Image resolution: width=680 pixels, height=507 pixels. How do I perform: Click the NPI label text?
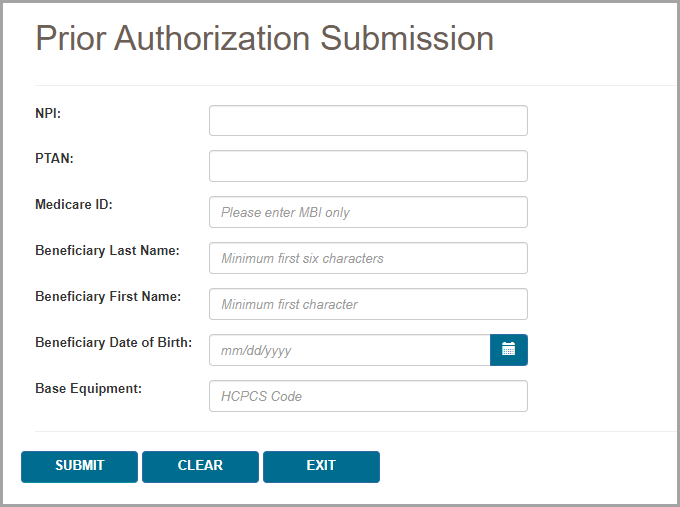48,113
